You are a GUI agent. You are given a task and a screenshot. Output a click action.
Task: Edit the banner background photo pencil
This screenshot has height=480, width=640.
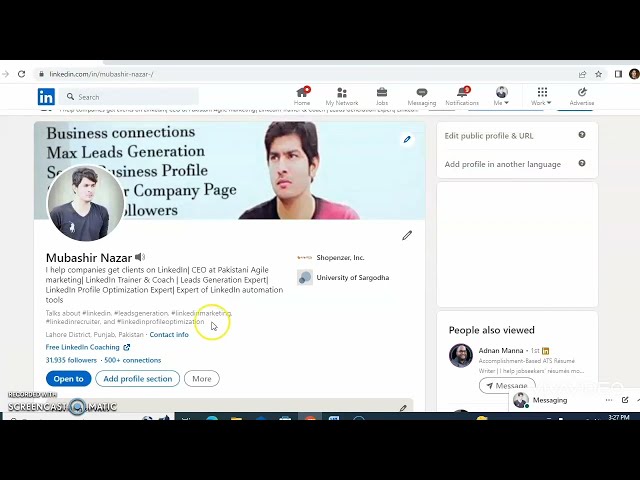pos(407,139)
